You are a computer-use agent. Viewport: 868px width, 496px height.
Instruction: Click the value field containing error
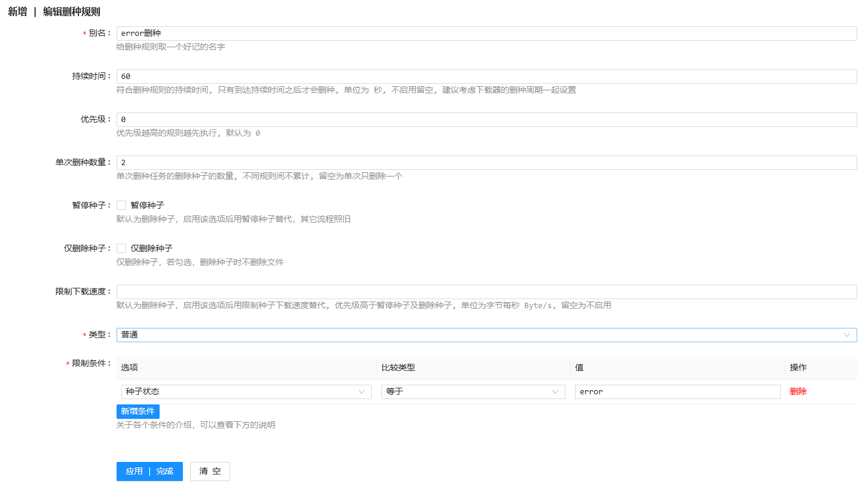(677, 392)
